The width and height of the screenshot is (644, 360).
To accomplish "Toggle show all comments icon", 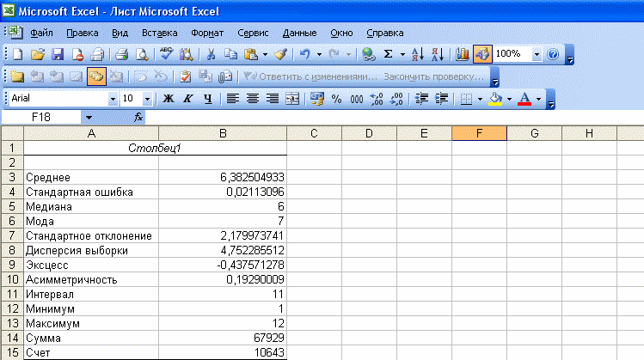I will tap(96, 76).
